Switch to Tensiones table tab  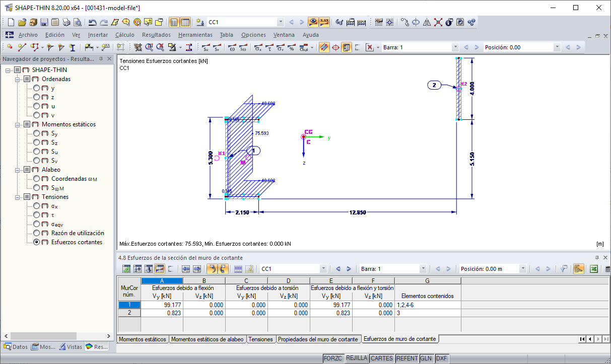coord(261,339)
